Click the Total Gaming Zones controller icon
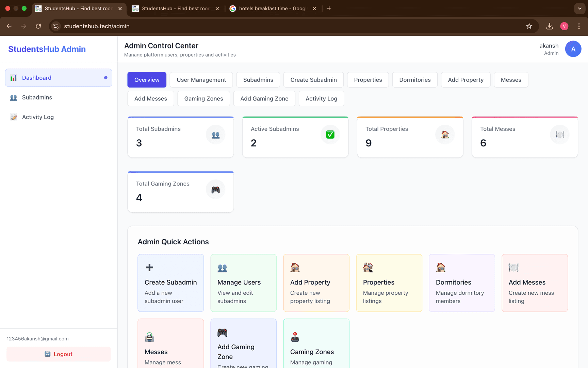The image size is (588, 368). tap(215, 190)
